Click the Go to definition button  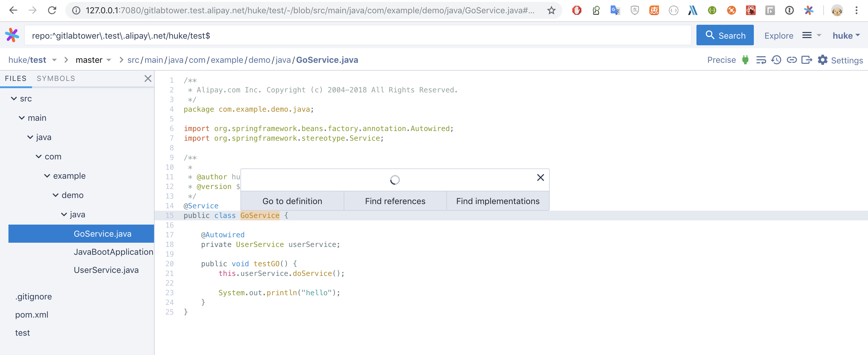pyautogui.click(x=292, y=201)
